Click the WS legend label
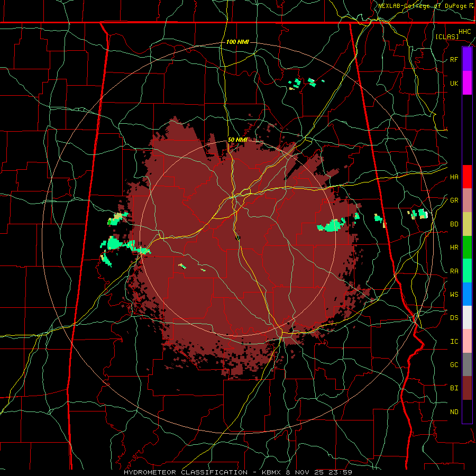476x476 pixels. (x=454, y=295)
